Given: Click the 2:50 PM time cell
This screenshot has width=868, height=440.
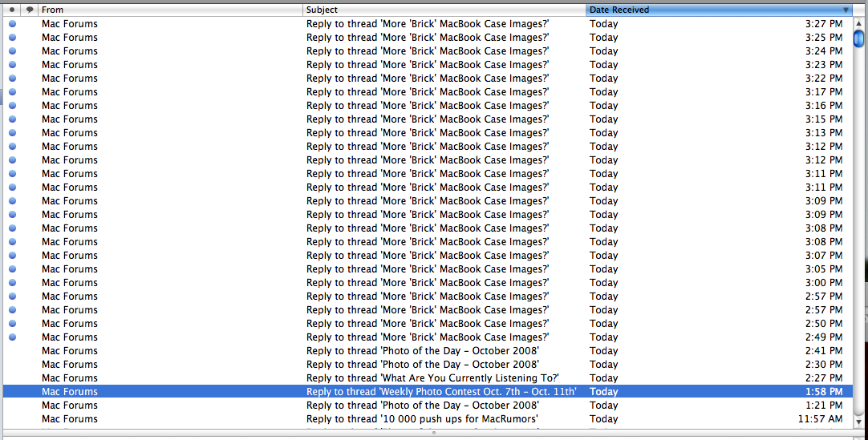Looking at the screenshot, I should pyautogui.click(x=824, y=323).
